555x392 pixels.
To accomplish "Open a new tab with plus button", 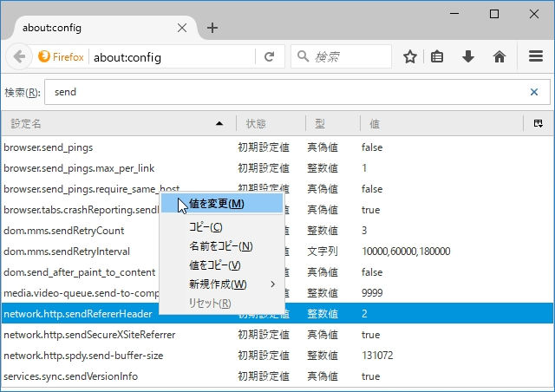I will 212,28.
